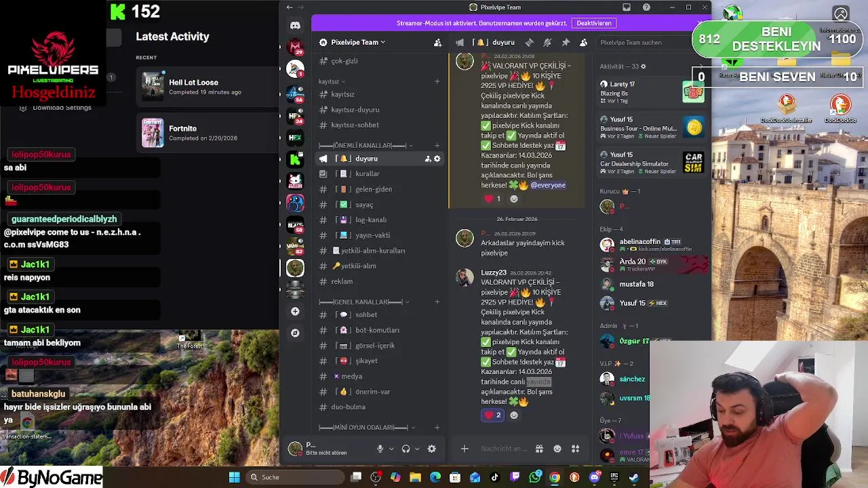
Task: Add reaction to first giveaway message
Action: 513,199
